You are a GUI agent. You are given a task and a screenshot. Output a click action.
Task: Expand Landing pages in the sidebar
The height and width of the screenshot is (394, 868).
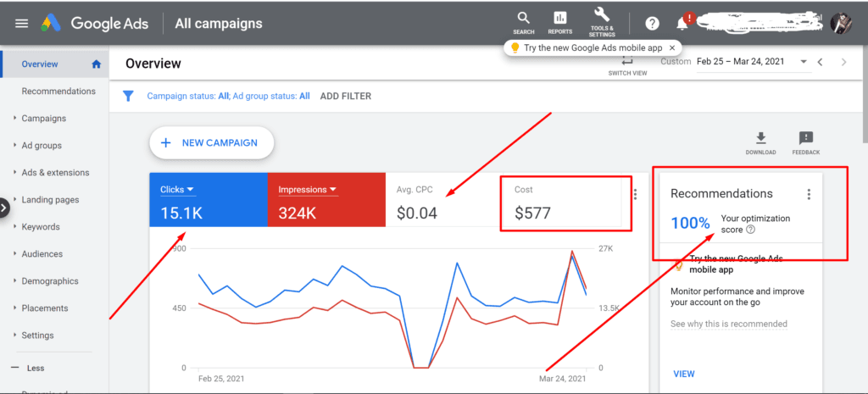pyautogui.click(x=50, y=200)
